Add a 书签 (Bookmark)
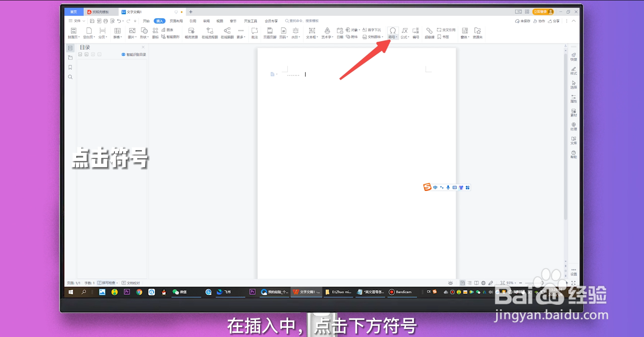This screenshot has height=337, width=644. click(x=443, y=37)
